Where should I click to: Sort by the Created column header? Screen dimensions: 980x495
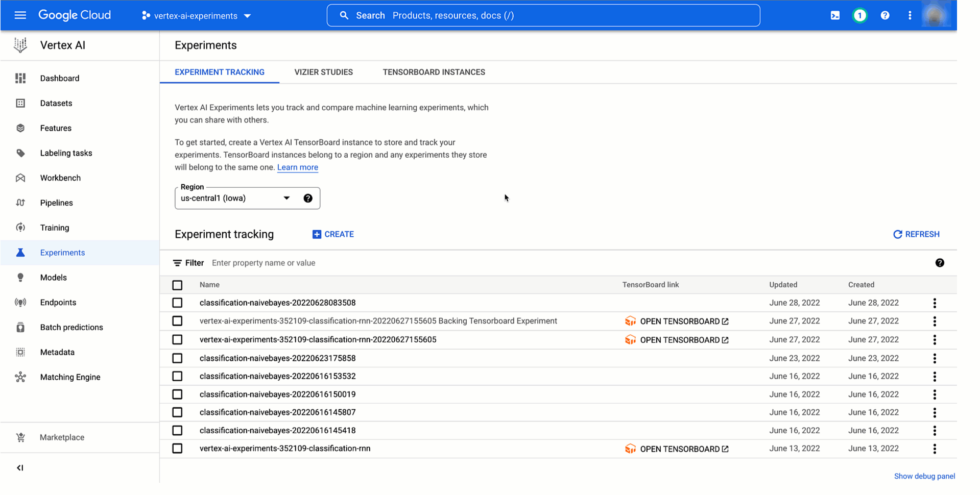tap(861, 285)
